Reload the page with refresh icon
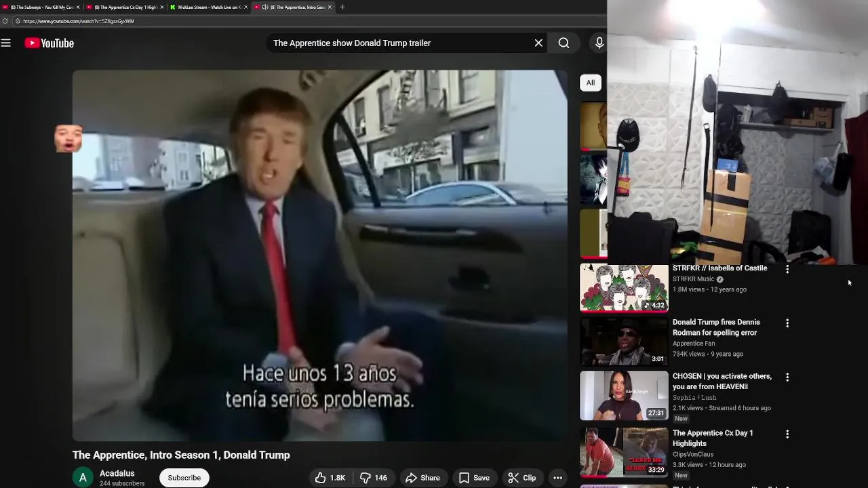The image size is (868, 488). coord(5,21)
